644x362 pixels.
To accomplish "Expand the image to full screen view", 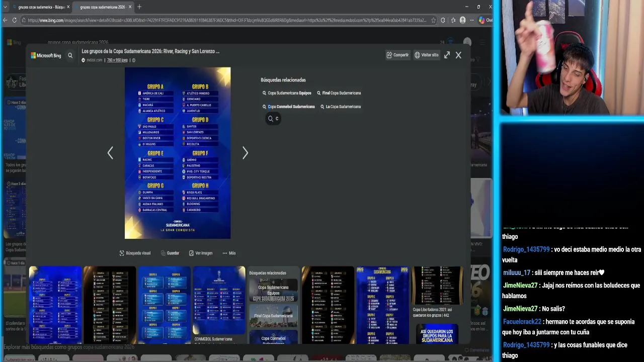I will [447, 55].
